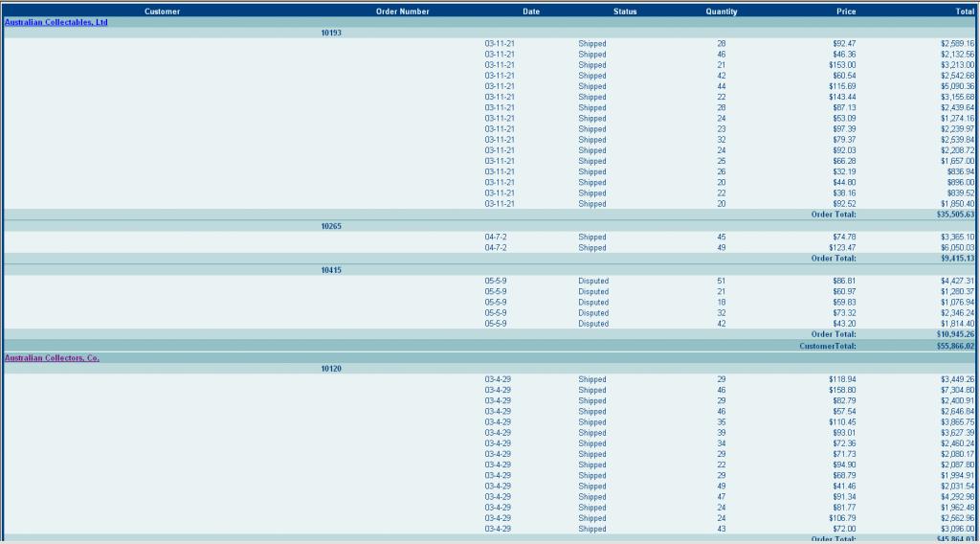Click the price $106.79
The width and height of the screenshot is (980, 544).
(842, 518)
